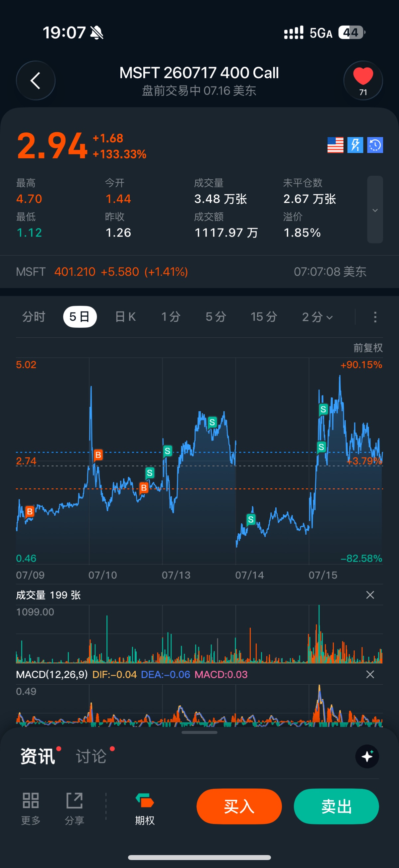Tap the S marker at 07/13 peak
The height and width of the screenshot is (868, 399).
click(x=212, y=422)
